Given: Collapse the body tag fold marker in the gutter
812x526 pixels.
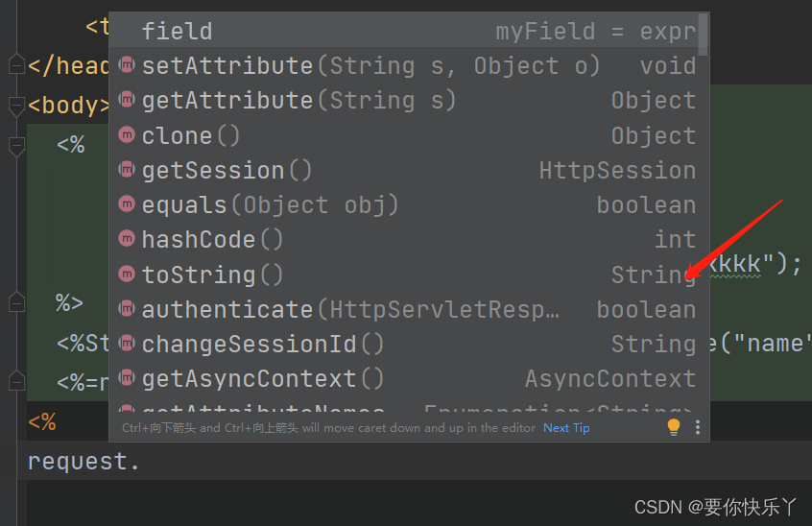Looking at the screenshot, I should pos(15,104).
